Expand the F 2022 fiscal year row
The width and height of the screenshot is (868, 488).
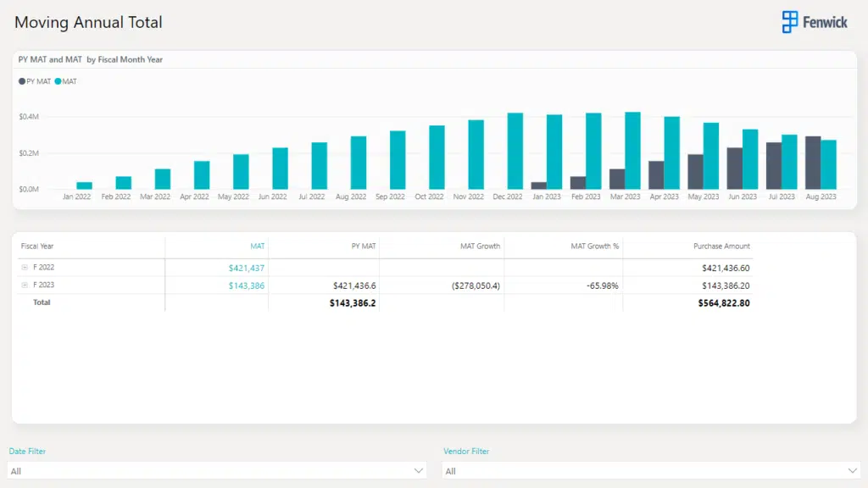tap(25, 268)
